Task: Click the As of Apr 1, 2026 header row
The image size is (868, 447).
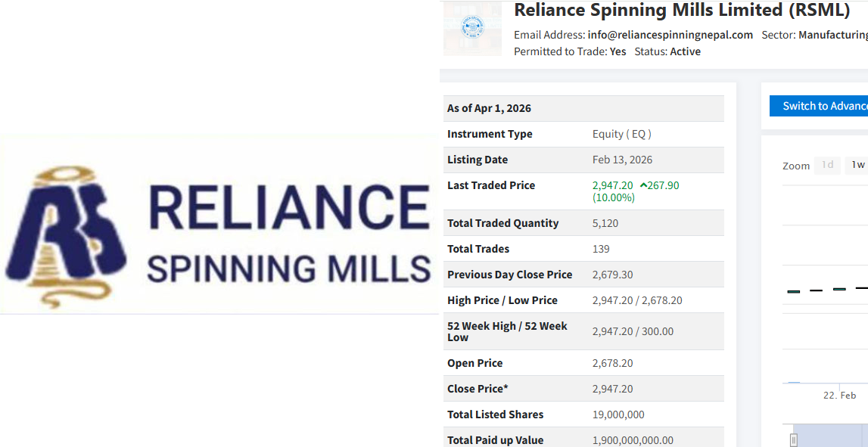Action: click(x=583, y=108)
